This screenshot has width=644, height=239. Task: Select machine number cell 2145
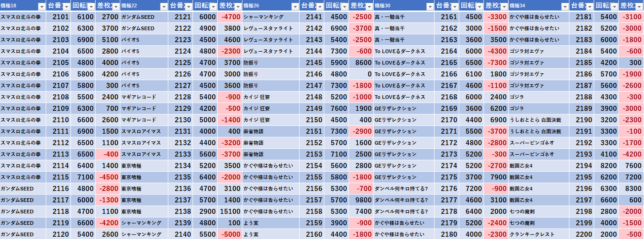pyautogui.click(x=312, y=63)
